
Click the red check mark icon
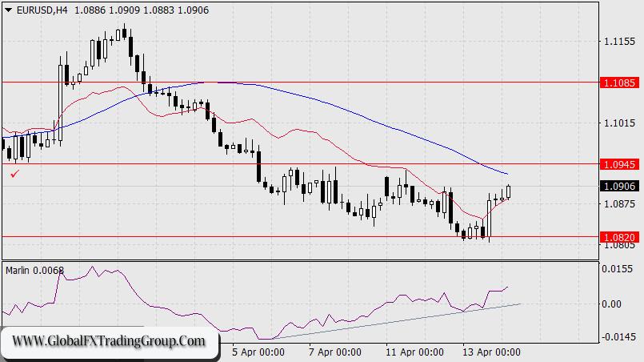point(14,175)
